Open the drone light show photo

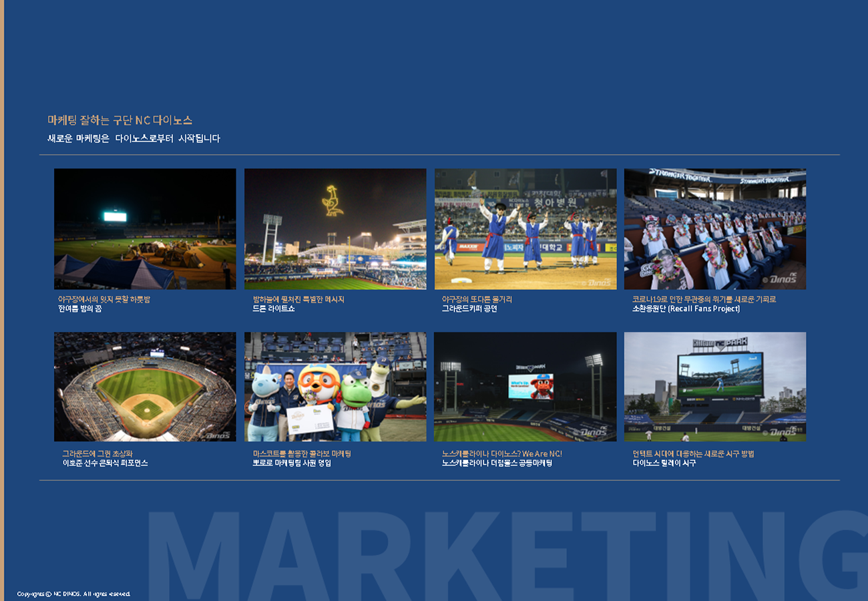(x=335, y=228)
